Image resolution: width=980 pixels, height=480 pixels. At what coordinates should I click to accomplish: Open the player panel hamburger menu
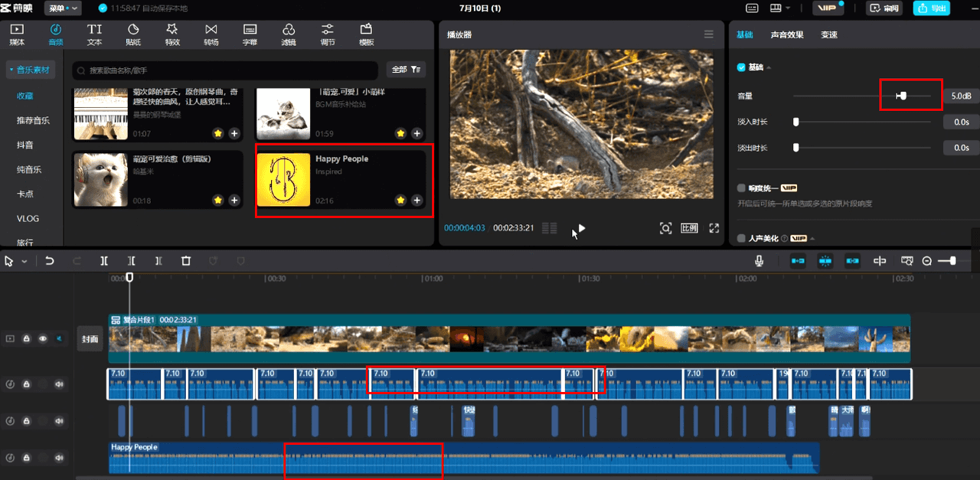(709, 34)
